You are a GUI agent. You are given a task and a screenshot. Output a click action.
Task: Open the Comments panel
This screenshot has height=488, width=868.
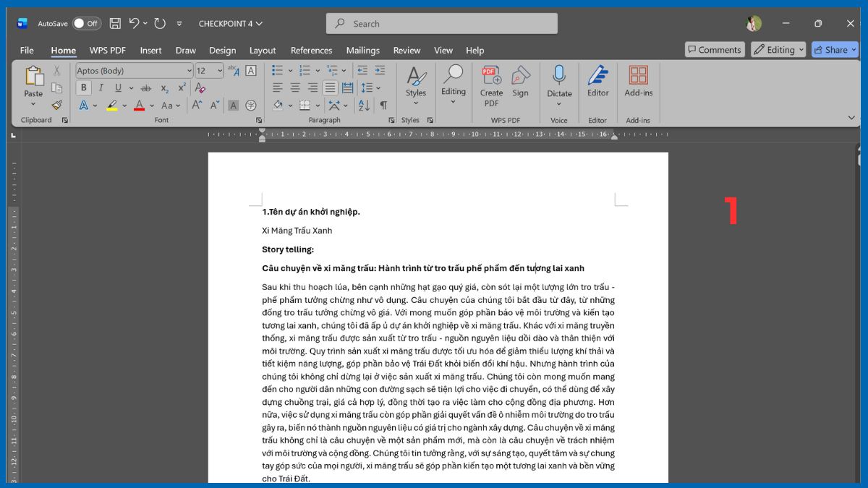pos(715,49)
